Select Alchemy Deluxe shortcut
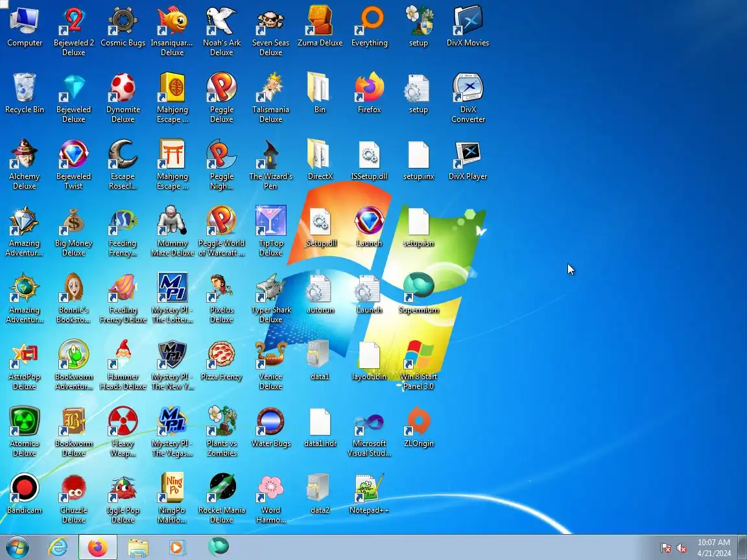 coord(24,155)
